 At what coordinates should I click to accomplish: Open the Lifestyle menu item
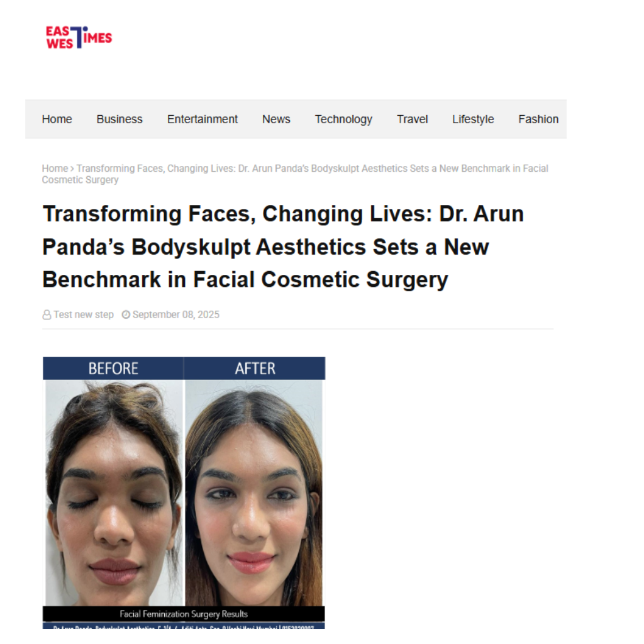pos(473,119)
